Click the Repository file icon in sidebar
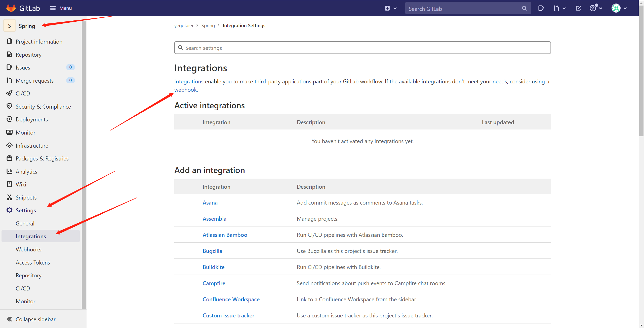The image size is (644, 328). [x=9, y=54]
